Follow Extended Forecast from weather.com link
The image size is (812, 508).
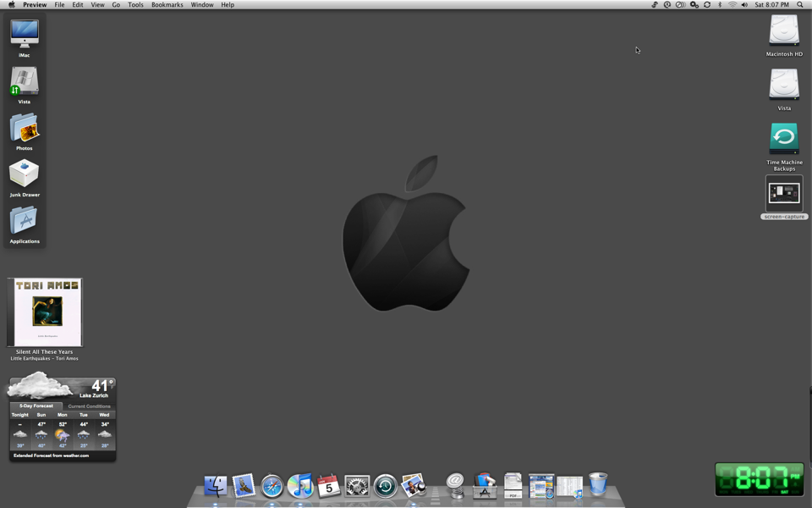point(52,456)
